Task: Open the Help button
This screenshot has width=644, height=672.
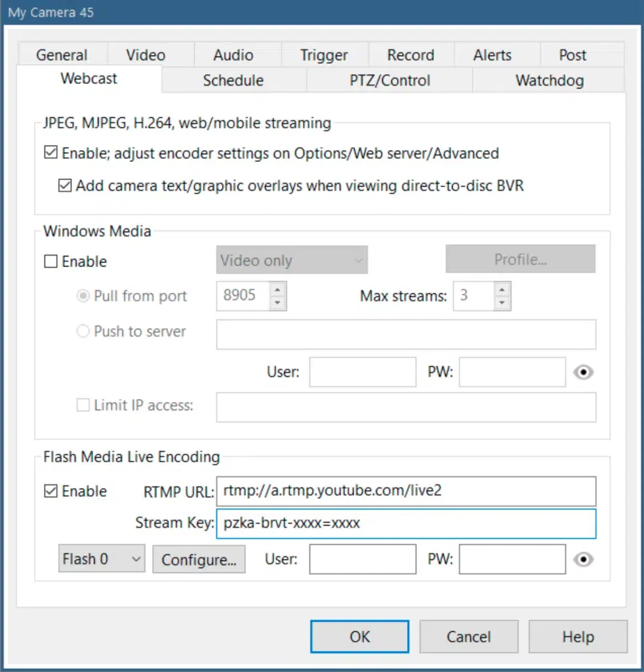Action: (578, 637)
